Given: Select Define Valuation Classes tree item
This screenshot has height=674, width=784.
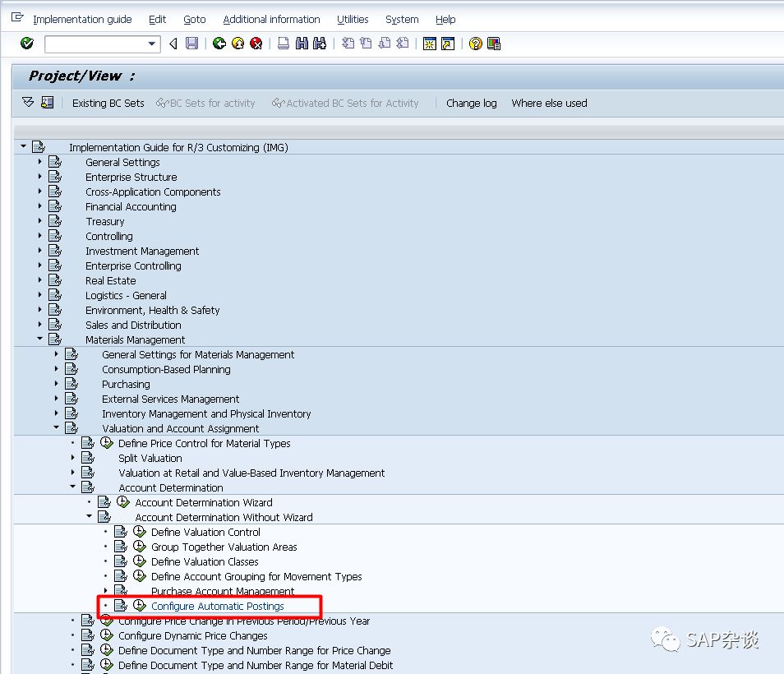Looking at the screenshot, I should (205, 561).
